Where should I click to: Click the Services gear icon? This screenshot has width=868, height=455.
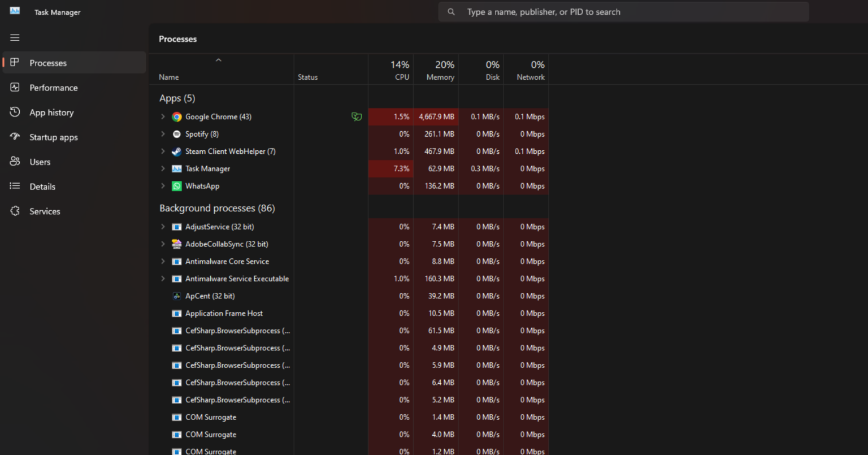(x=15, y=211)
